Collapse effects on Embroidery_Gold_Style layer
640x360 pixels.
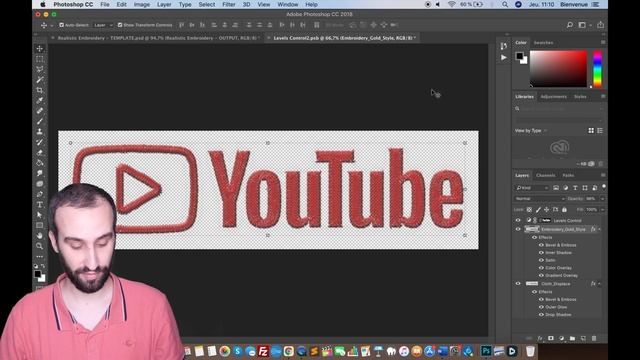click(600, 229)
